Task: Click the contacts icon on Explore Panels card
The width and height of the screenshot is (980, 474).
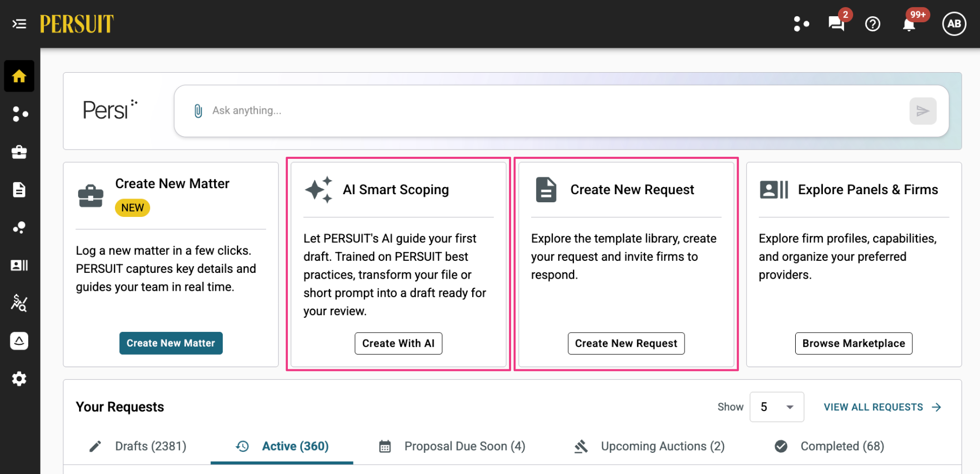Action: (774, 190)
